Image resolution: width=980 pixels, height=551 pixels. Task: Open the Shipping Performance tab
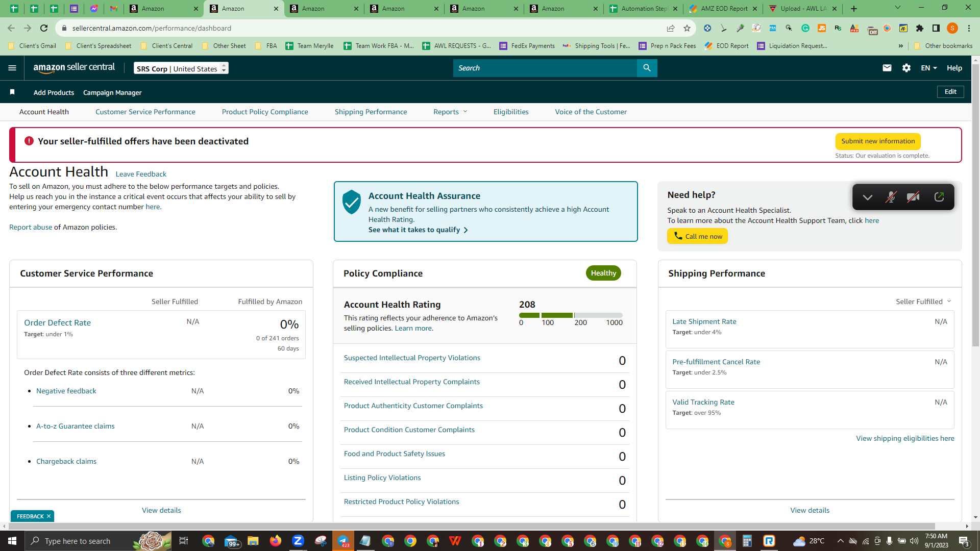pos(371,112)
